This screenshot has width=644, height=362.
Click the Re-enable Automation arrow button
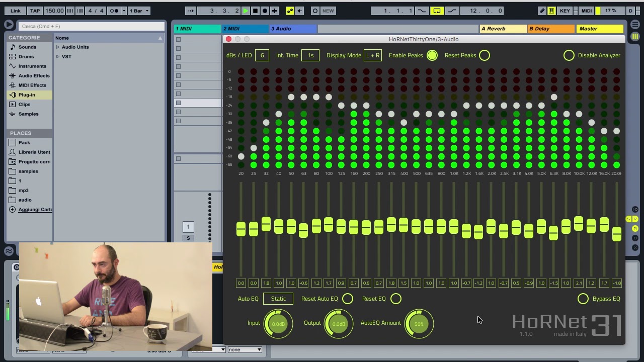pyautogui.click(x=299, y=11)
